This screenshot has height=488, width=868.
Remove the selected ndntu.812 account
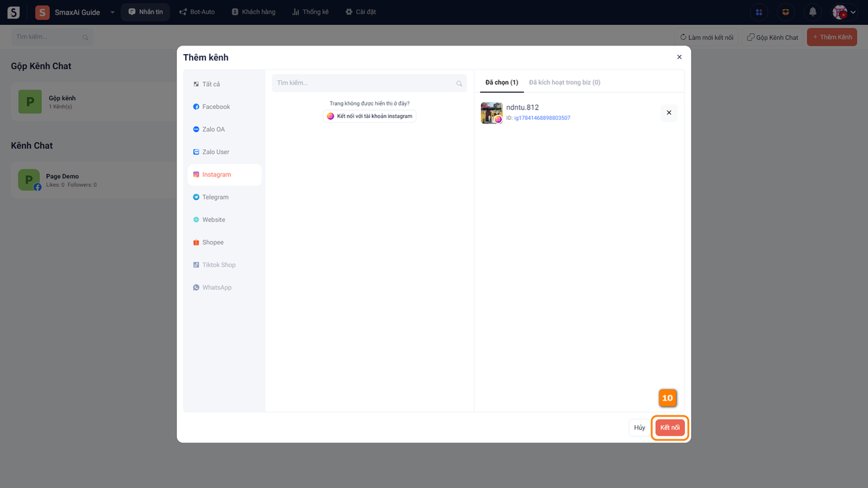pos(669,113)
